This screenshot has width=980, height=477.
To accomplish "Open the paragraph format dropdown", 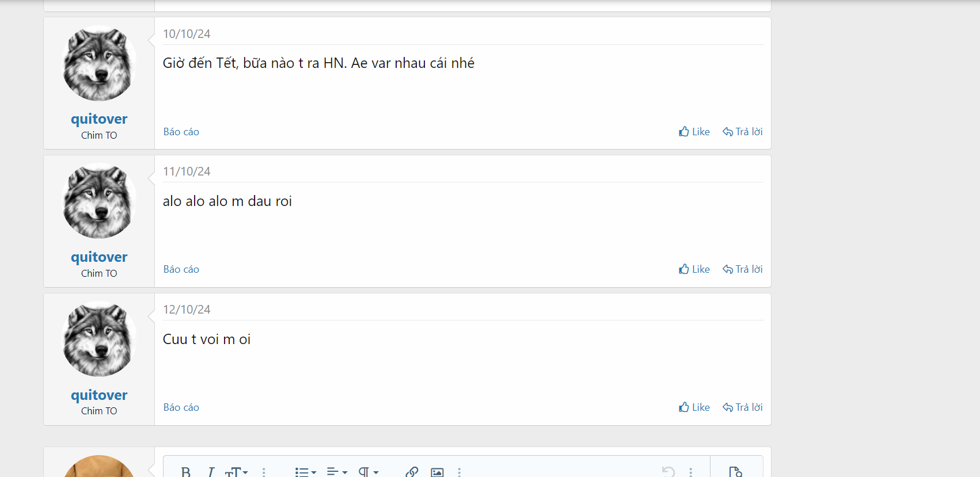I will (368, 472).
